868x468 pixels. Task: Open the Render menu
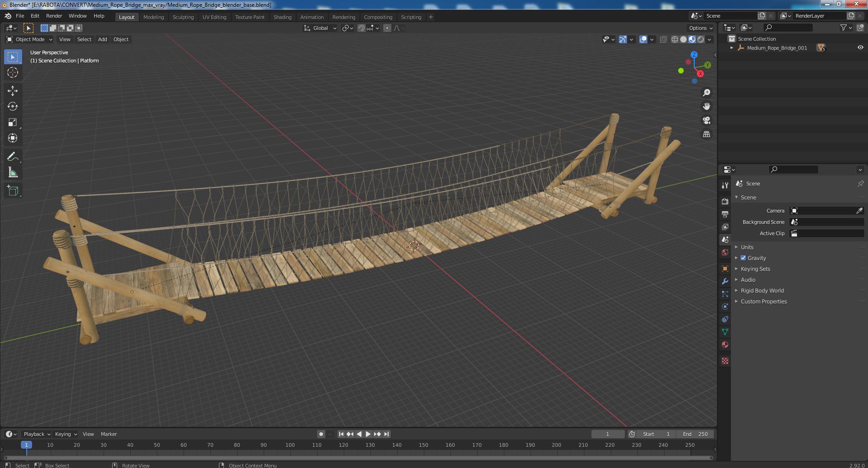pos(54,16)
